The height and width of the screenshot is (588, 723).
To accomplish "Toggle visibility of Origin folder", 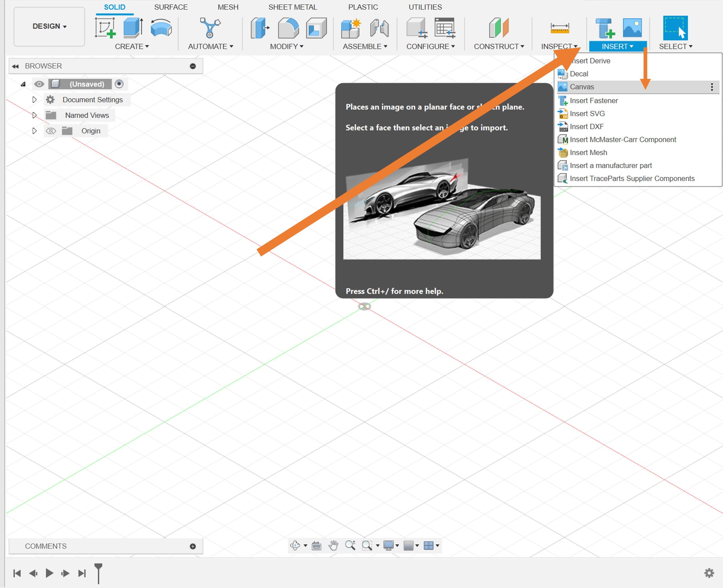I will 51,131.
